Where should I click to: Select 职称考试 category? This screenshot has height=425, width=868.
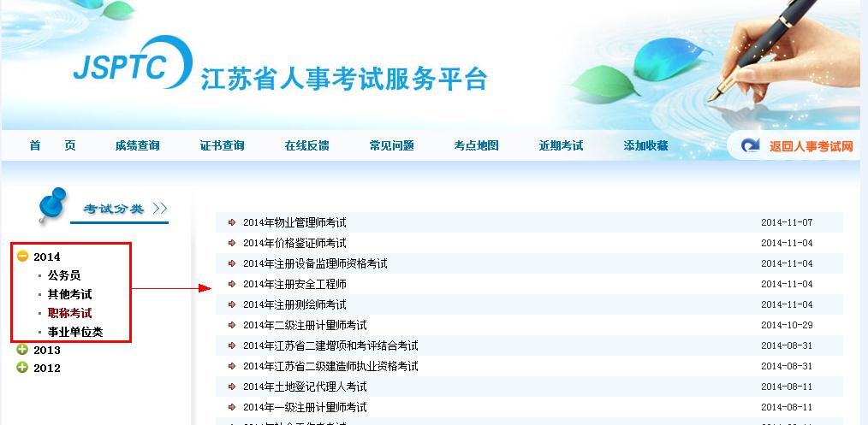tap(69, 313)
